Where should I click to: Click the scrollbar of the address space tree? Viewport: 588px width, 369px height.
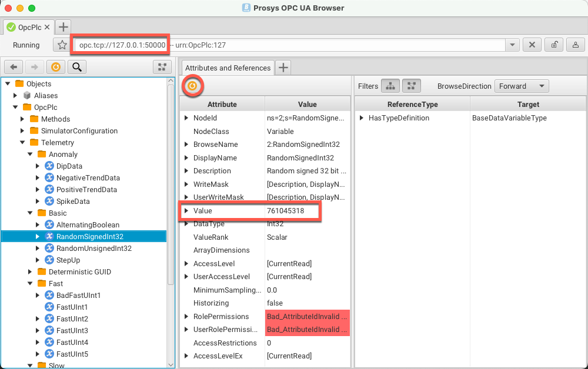(171, 186)
